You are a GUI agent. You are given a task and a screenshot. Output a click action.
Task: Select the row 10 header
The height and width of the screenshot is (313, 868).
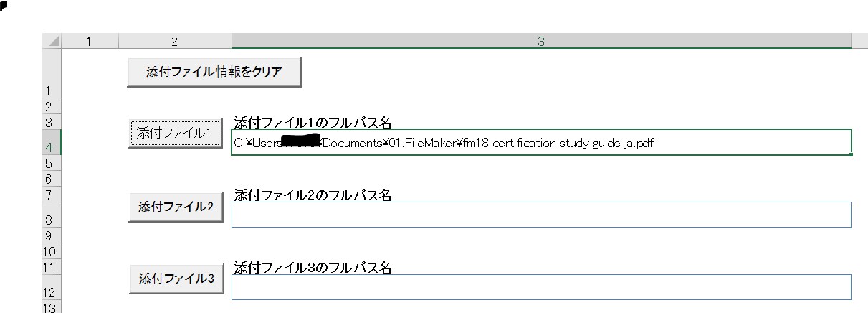click(52, 251)
